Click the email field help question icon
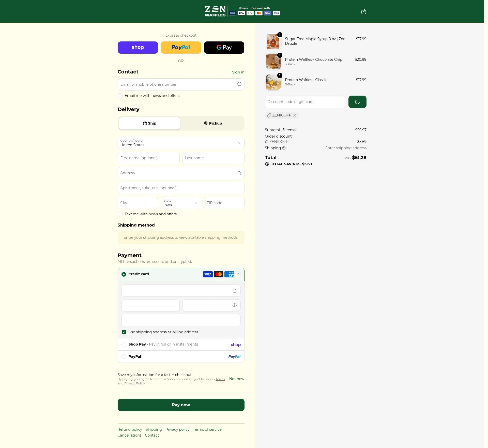Viewport: 488px width, 448px height. pyautogui.click(x=239, y=84)
